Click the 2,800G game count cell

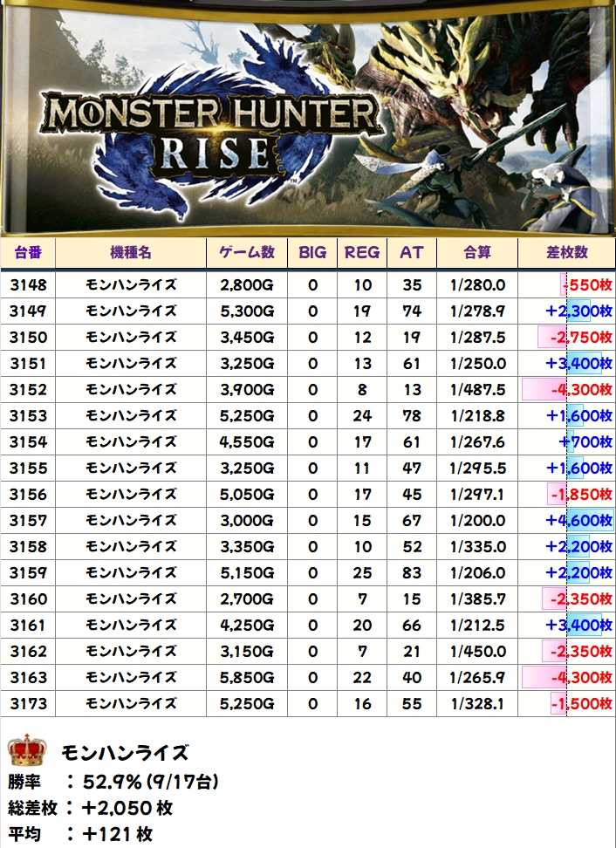pos(247,284)
